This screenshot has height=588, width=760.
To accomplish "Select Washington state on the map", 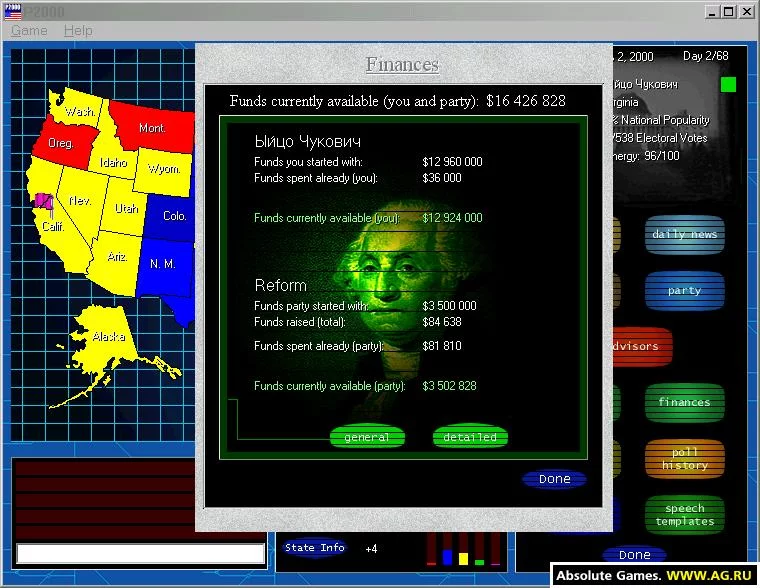I will 79,111.
